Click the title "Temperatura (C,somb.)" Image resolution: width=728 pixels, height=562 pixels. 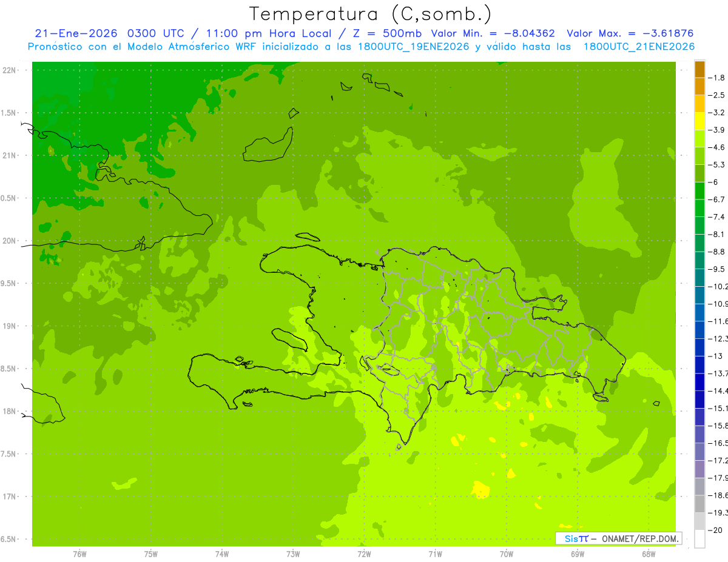[x=370, y=14]
